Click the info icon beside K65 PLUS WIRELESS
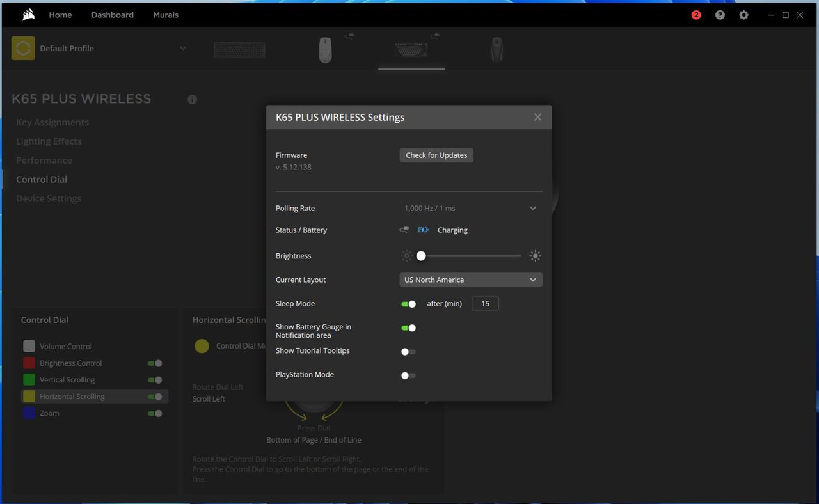This screenshot has width=819, height=504. 192,100
